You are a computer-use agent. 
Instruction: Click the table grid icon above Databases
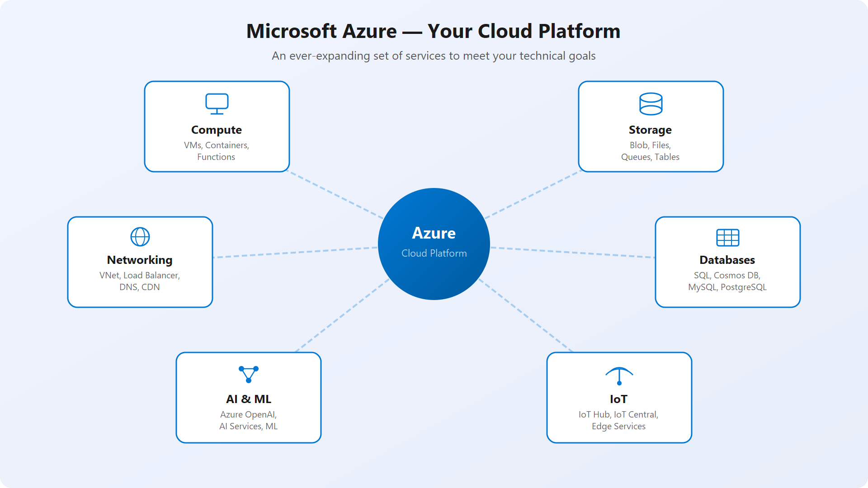(x=727, y=236)
